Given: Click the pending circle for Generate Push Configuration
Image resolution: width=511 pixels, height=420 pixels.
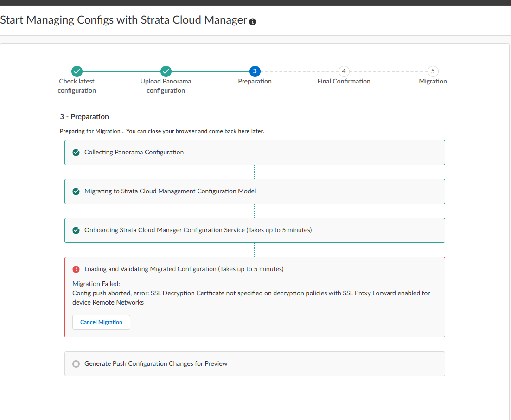Looking at the screenshot, I should [x=76, y=364].
